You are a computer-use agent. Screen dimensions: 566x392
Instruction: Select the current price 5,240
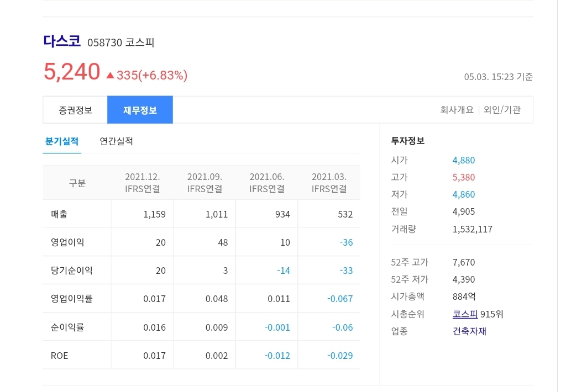click(x=71, y=72)
